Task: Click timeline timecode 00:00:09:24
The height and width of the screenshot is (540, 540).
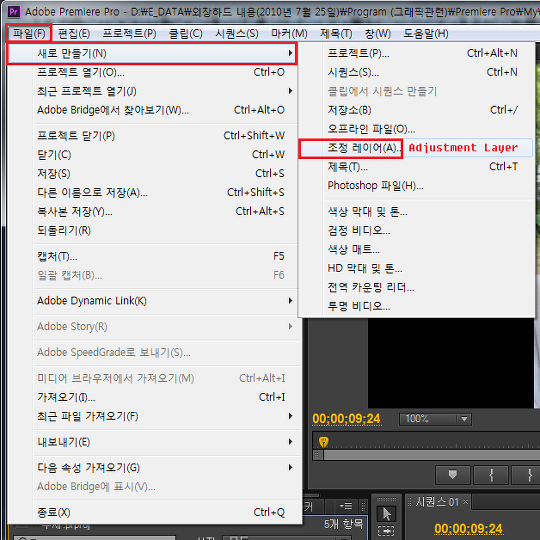Action: pyautogui.click(x=468, y=528)
